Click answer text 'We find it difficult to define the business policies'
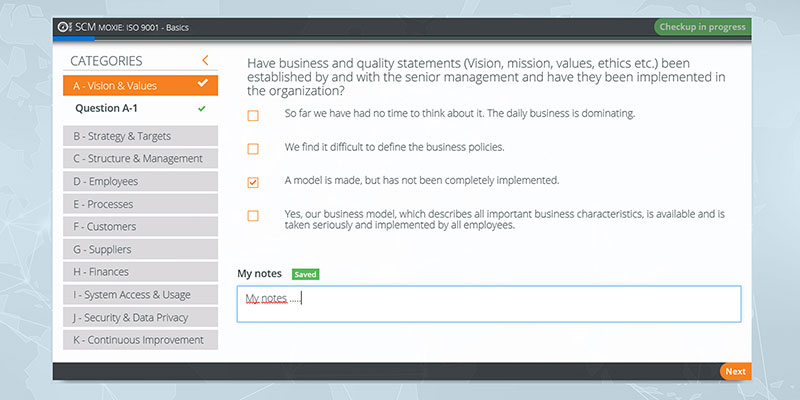 pos(394,147)
